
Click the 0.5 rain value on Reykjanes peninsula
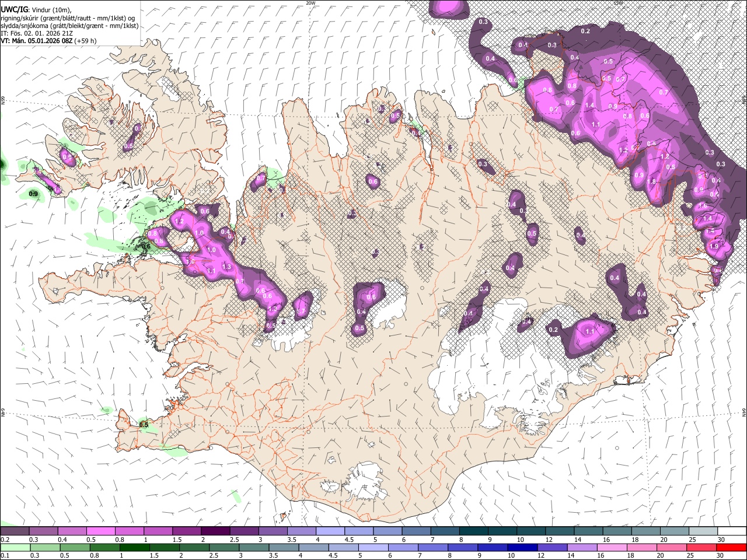point(144,425)
